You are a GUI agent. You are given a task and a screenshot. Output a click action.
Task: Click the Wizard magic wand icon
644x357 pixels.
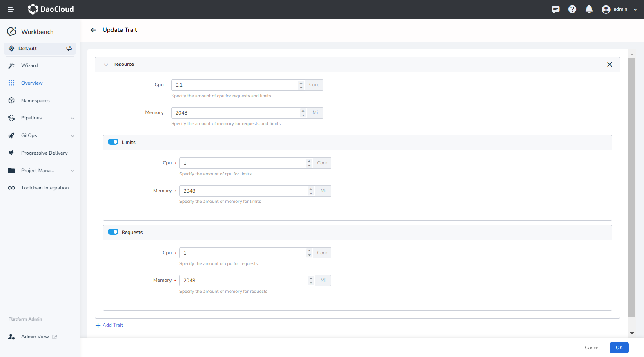[x=11, y=65]
